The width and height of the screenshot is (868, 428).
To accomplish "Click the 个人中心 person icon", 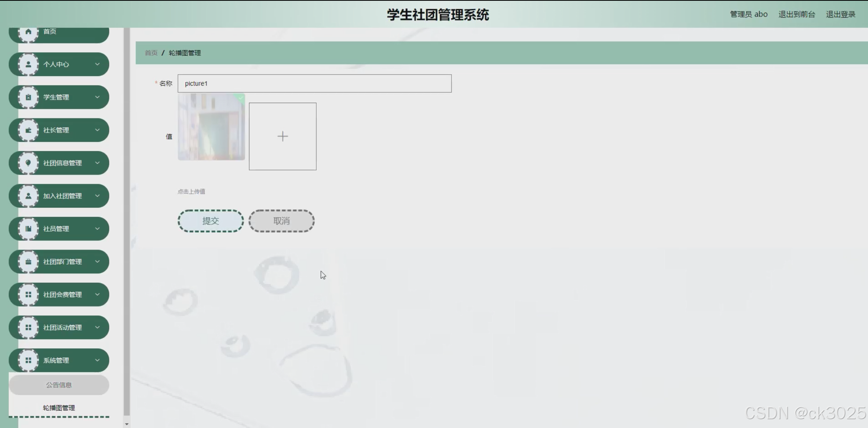I will tap(28, 65).
